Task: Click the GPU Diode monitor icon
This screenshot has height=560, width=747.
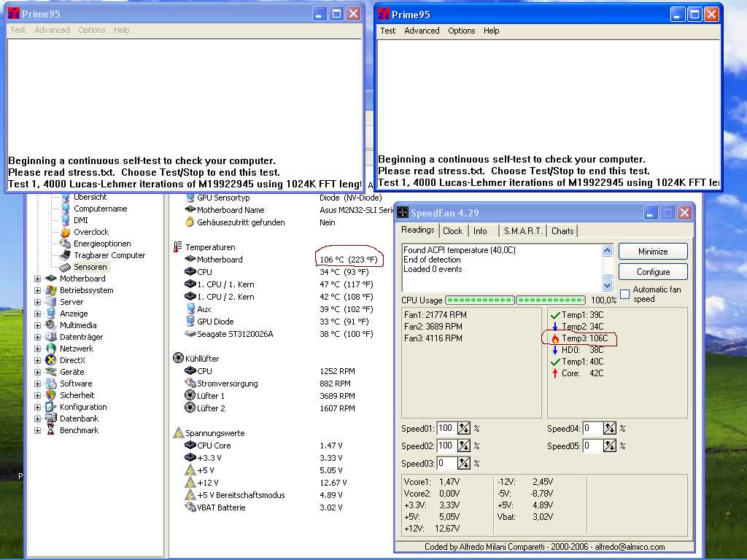Action: point(190,321)
